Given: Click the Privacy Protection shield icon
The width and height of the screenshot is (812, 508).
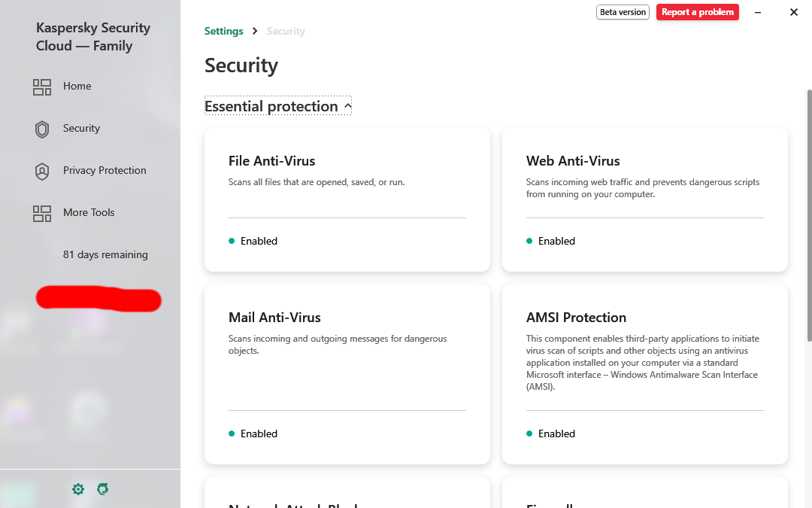Looking at the screenshot, I should [x=42, y=171].
